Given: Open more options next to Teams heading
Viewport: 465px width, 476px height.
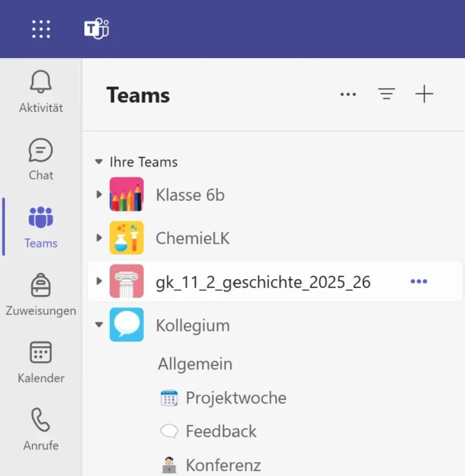Looking at the screenshot, I should pyautogui.click(x=349, y=94).
